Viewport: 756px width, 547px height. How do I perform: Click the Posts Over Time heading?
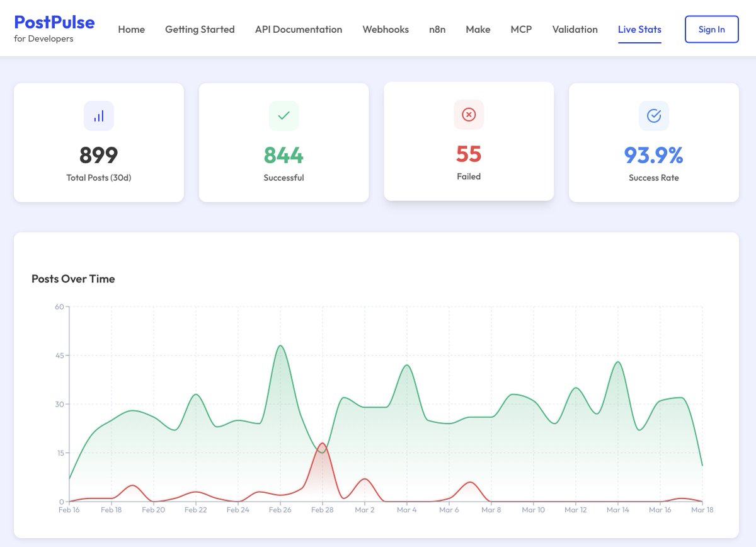(73, 279)
